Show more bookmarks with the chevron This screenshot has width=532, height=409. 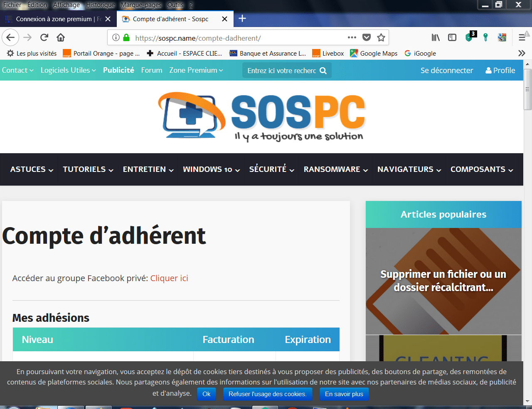pos(522,53)
